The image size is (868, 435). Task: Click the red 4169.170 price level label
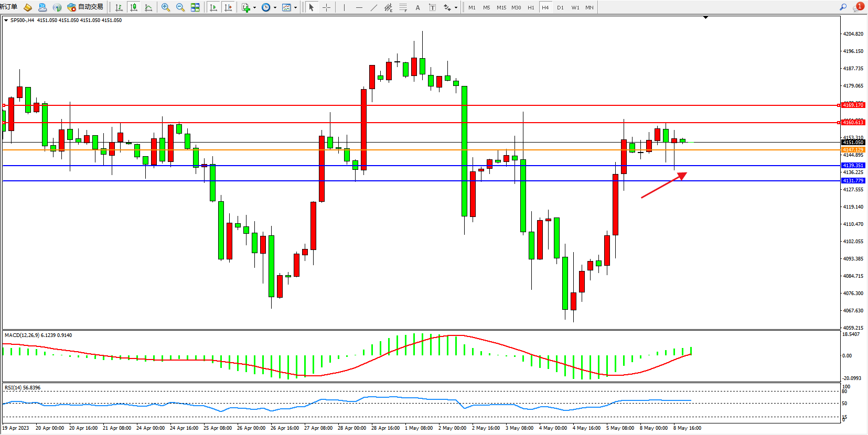[x=853, y=105]
